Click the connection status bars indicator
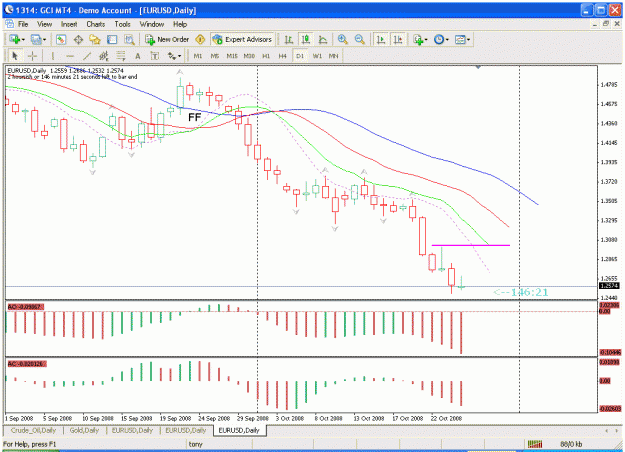Viewport: 625px width, 452px height. click(535, 444)
